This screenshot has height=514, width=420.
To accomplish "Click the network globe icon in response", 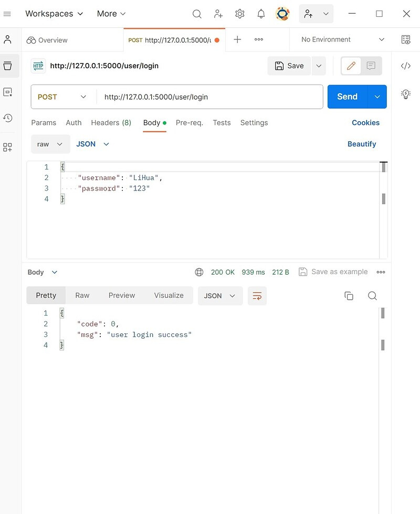I will (199, 272).
